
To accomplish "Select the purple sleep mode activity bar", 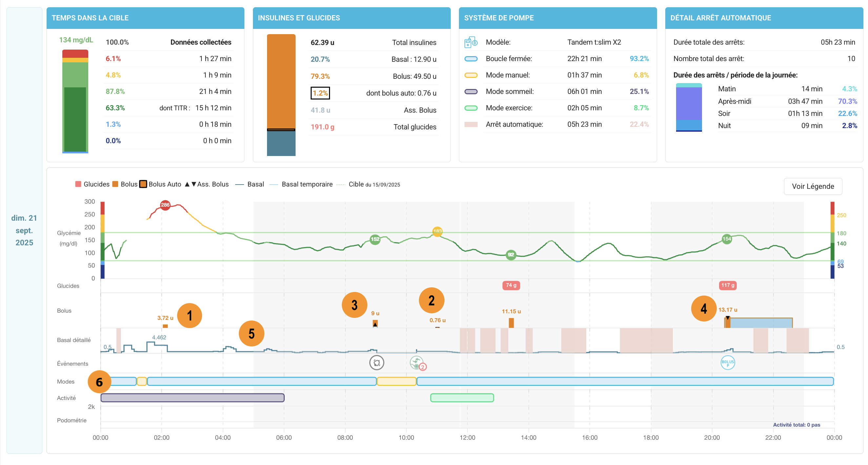I will tap(193, 398).
